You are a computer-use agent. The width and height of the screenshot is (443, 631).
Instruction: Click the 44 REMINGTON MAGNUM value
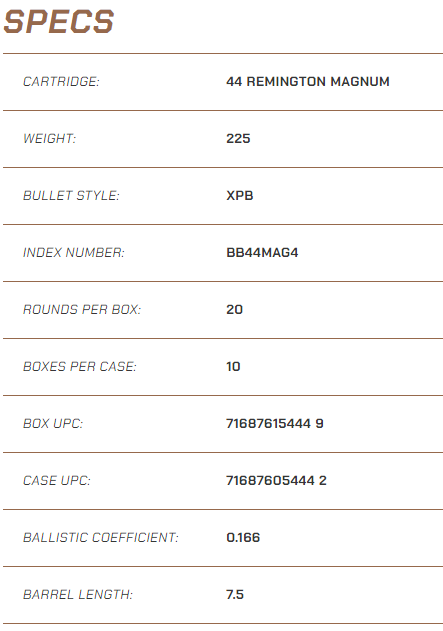[x=308, y=82]
